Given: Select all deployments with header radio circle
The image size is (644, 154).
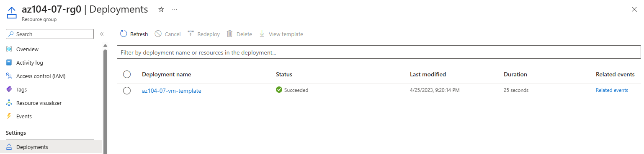Looking at the screenshot, I should [127, 74].
